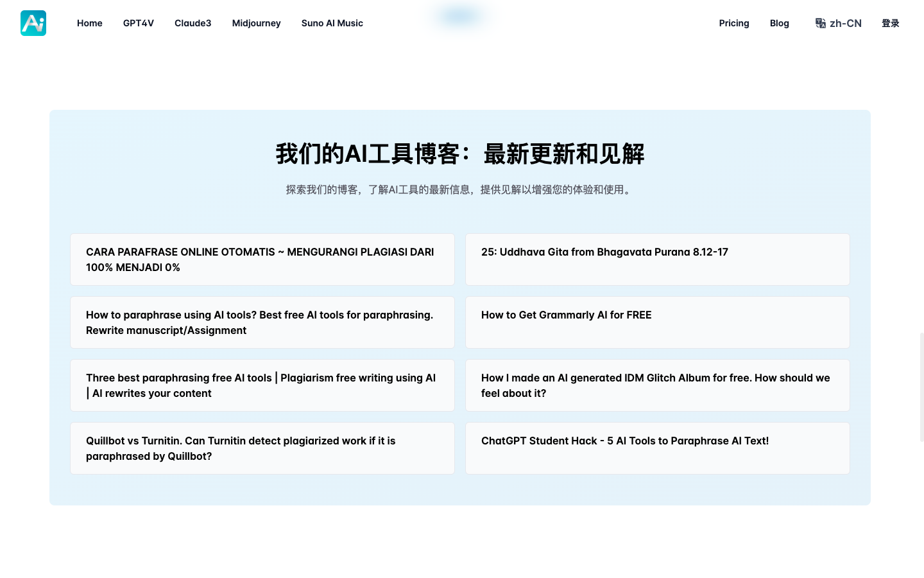Open Uddhava Gita from Bhagavata Purana post
The image size is (924, 578).
658,259
